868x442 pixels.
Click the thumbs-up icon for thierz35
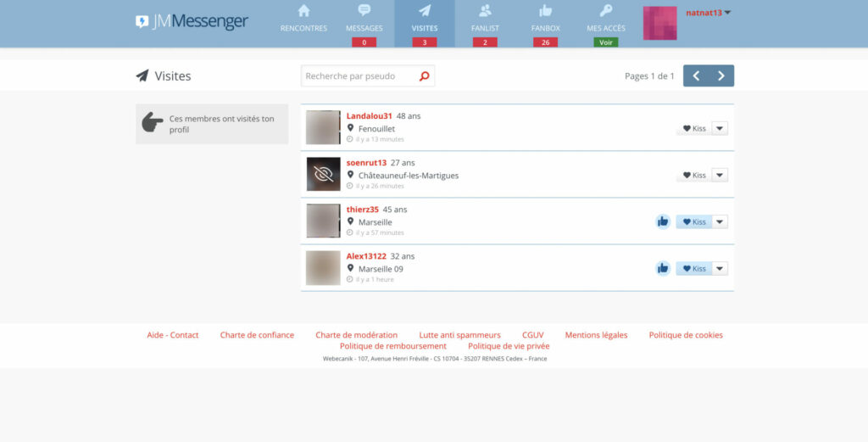(x=663, y=221)
